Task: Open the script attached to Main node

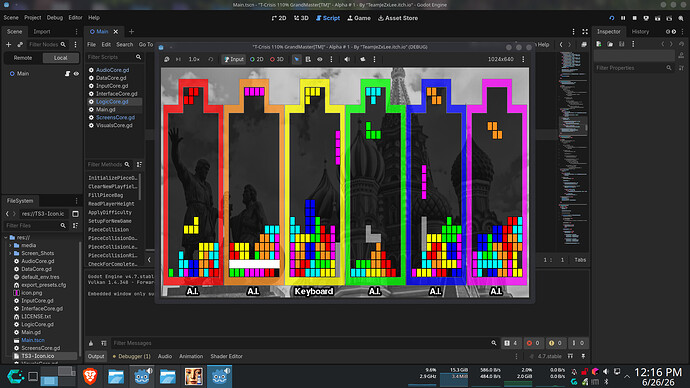Action: click(x=67, y=73)
